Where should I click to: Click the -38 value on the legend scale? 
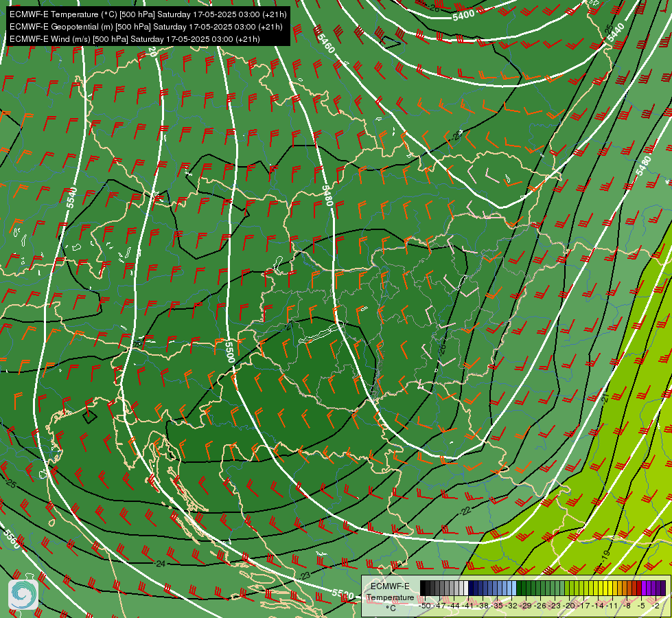482,606
